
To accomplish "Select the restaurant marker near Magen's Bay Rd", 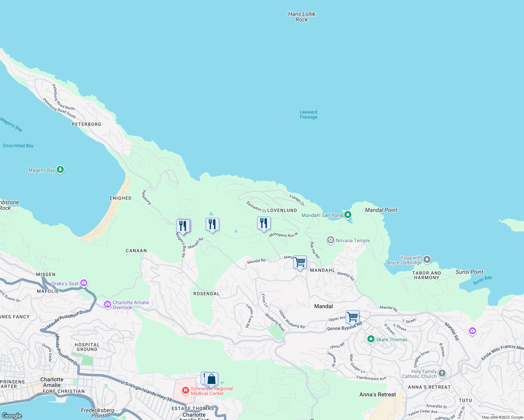I will click(183, 225).
